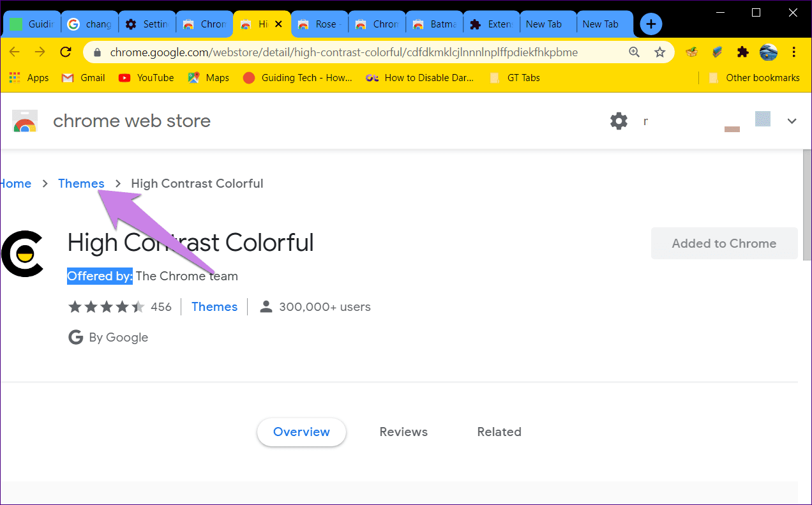812x505 pixels.
Task: Open the Extensions puzzle piece icon
Action: (742, 52)
